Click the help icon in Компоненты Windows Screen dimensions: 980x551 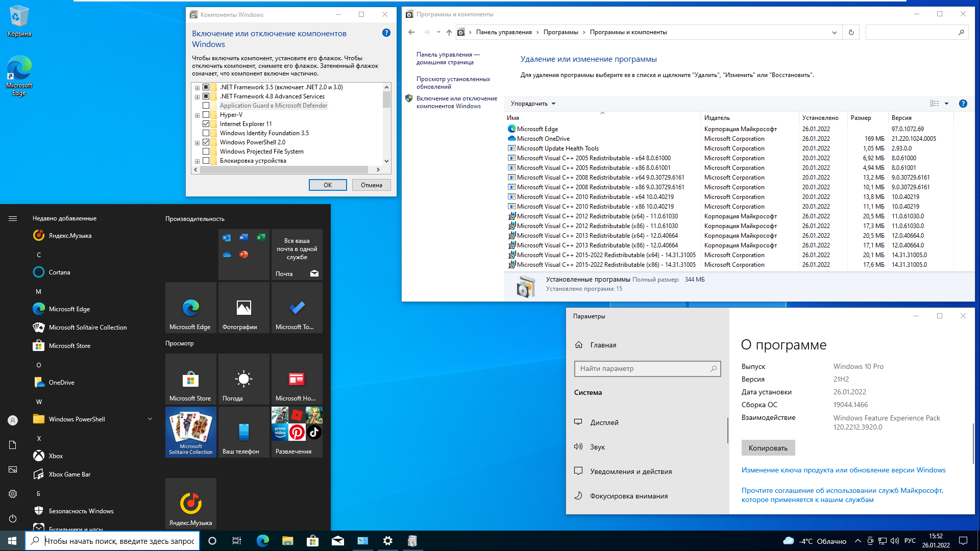tap(386, 33)
